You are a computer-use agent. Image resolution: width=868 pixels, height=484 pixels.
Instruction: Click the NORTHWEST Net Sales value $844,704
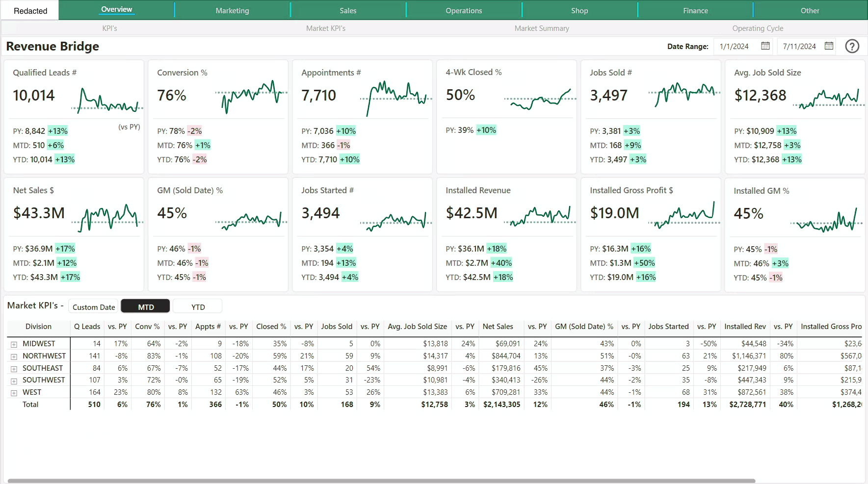click(506, 356)
